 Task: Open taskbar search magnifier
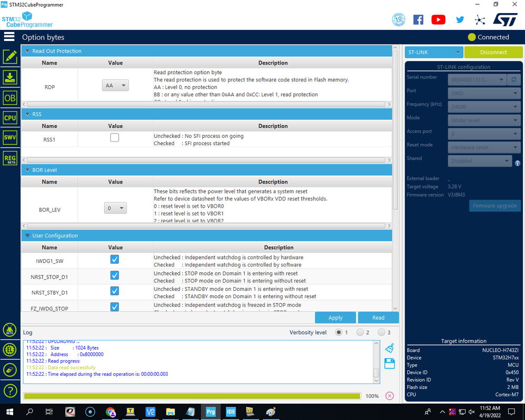click(x=30, y=412)
